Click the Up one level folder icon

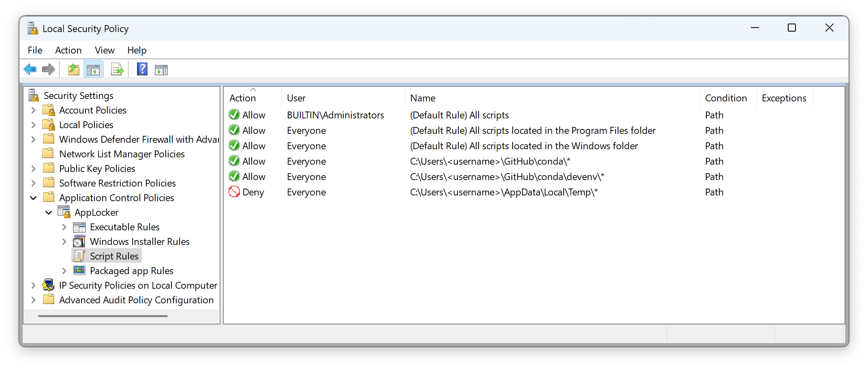point(73,70)
